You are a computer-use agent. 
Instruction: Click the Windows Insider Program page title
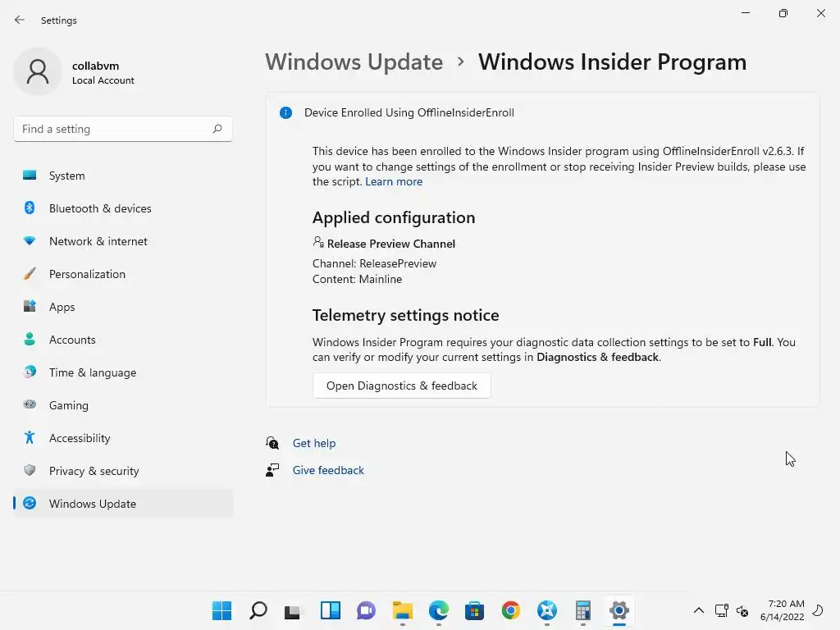[x=612, y=62]
